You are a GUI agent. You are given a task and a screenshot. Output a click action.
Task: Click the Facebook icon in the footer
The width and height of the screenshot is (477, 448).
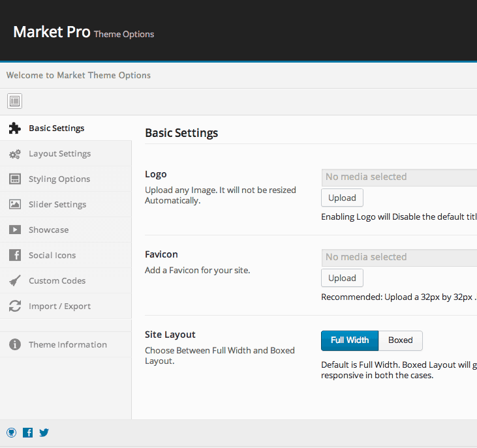click(x=27, y=432)
